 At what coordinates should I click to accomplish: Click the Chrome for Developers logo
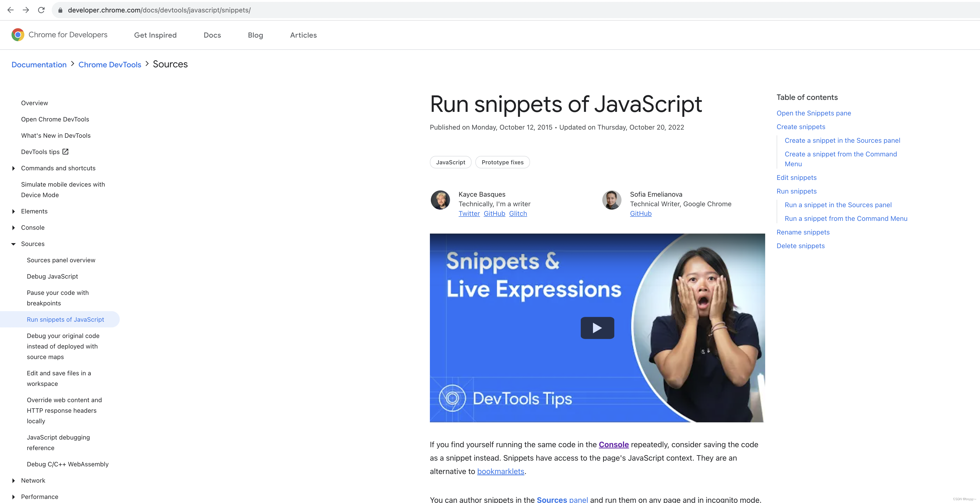click(18, 35)
